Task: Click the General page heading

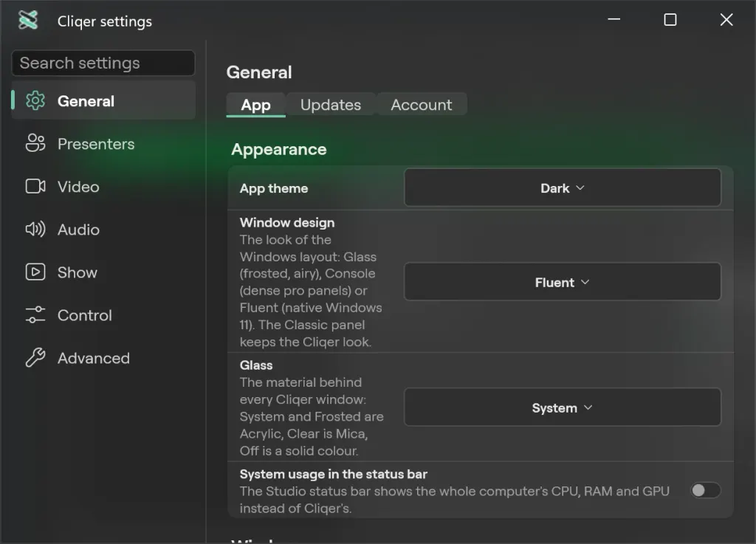Action: [x=259, y=72]
